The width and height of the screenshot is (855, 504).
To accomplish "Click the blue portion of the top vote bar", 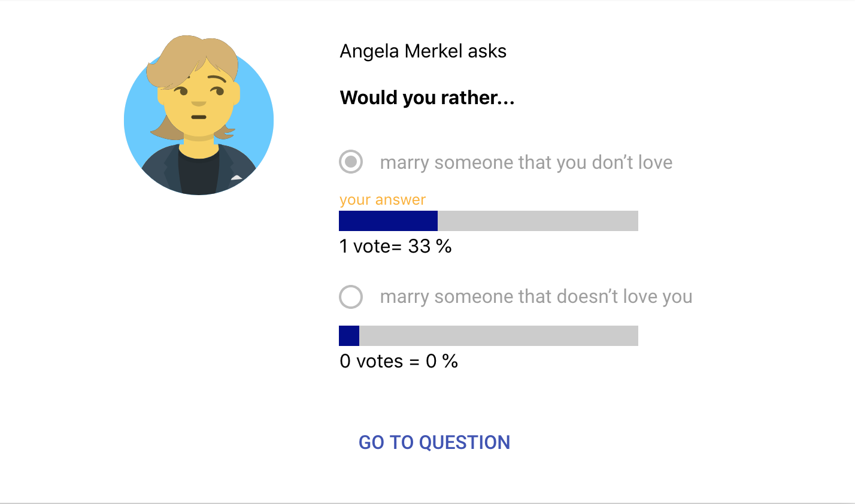I will point(388,221).
